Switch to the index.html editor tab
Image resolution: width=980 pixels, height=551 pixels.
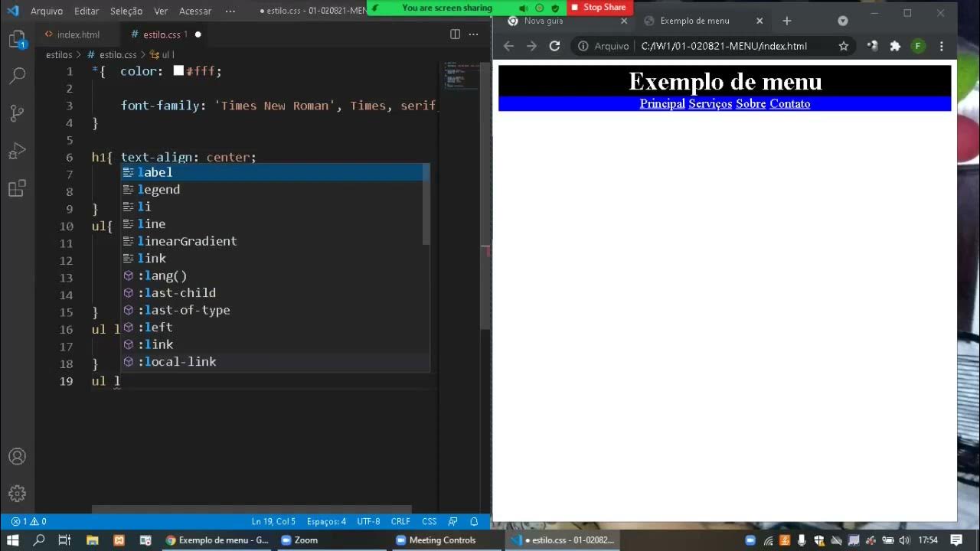78,34
